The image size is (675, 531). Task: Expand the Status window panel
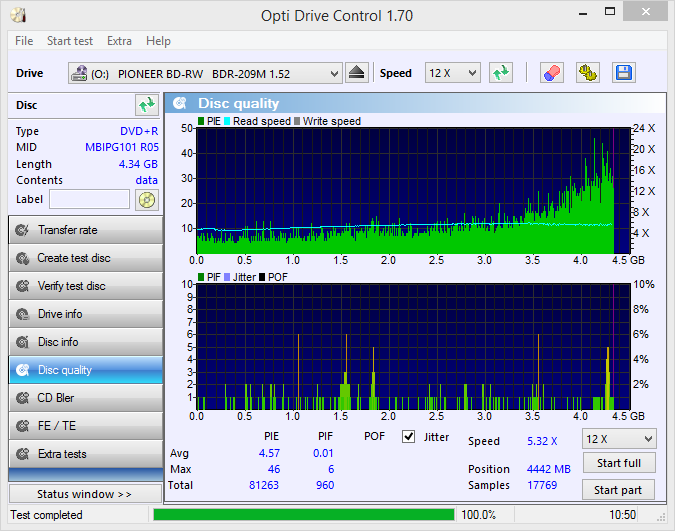[x=85, y=494]
